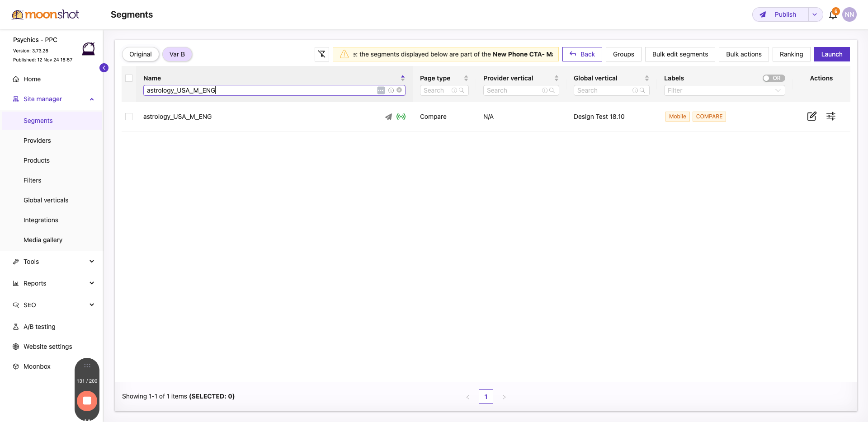
Task: Open the notifications bell
Action: (833, 15)
